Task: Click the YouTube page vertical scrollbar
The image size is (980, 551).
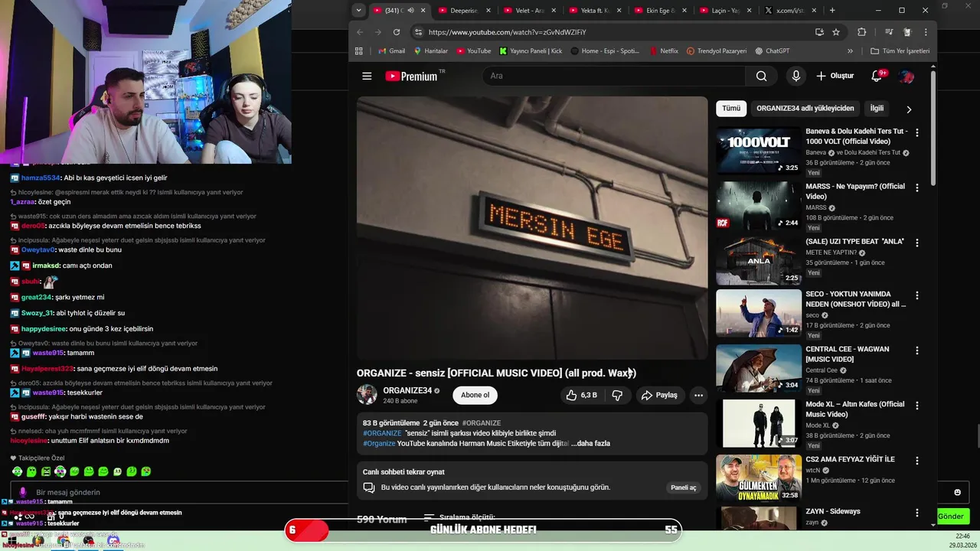Action: 933,130
